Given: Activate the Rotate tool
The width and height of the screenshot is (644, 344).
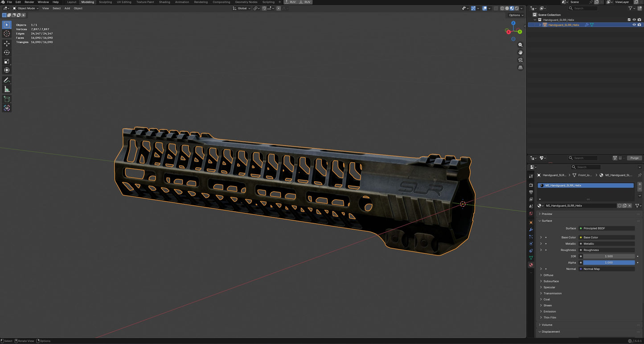Looking at the screenshot, I should click(7, 53).
